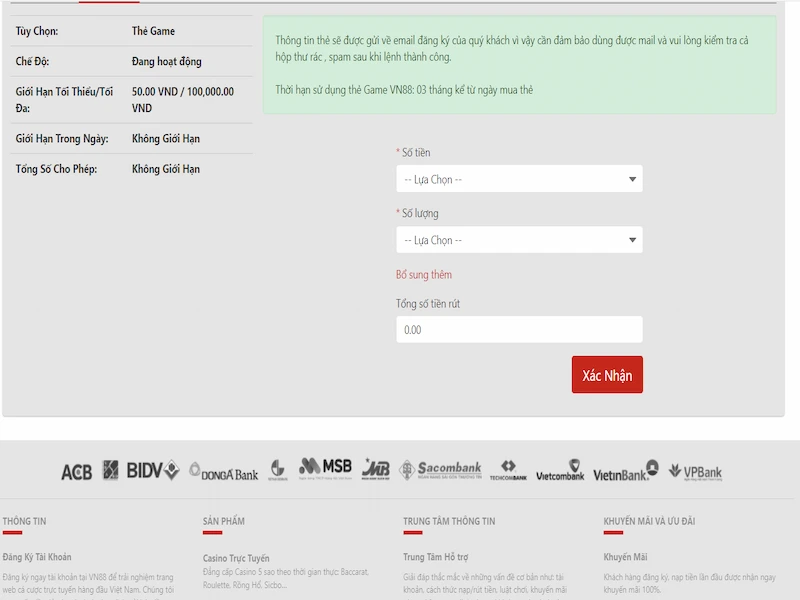Click the Bổ sung thêm link
Viewport: 800px width, 600px height.
(x=424, y=275)
